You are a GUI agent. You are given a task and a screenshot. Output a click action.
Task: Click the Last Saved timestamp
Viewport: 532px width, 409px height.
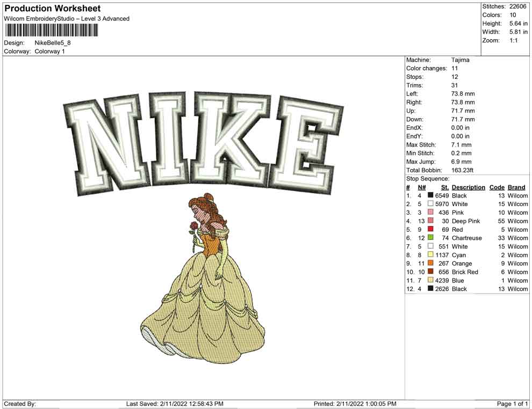[175, 404]
